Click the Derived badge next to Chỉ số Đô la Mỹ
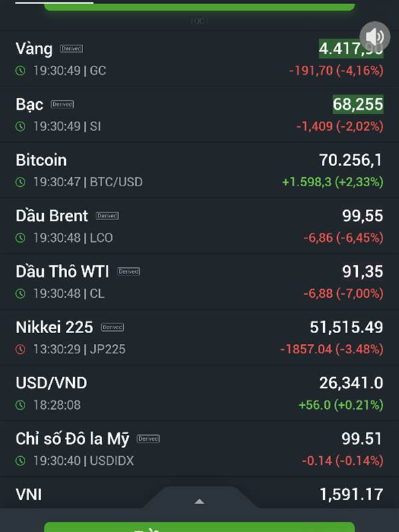The width and height of the screenshot is (399, 532). point(148,438)
